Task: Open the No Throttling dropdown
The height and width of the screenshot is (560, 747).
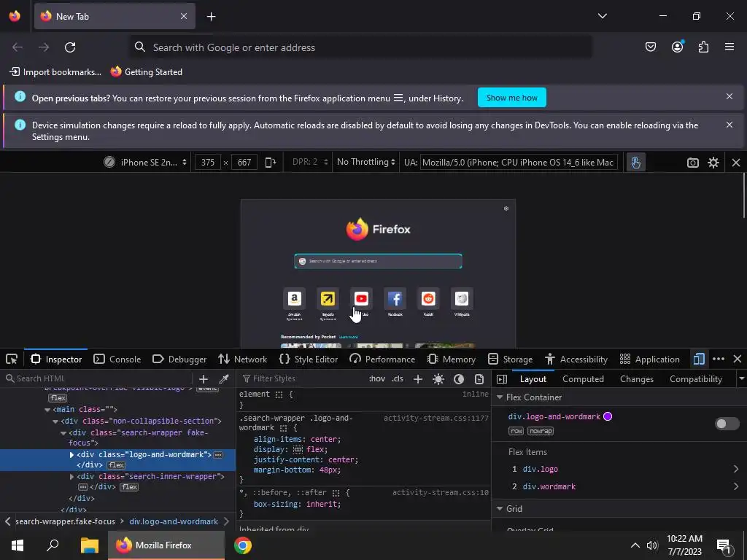Action: coord(366,163)
